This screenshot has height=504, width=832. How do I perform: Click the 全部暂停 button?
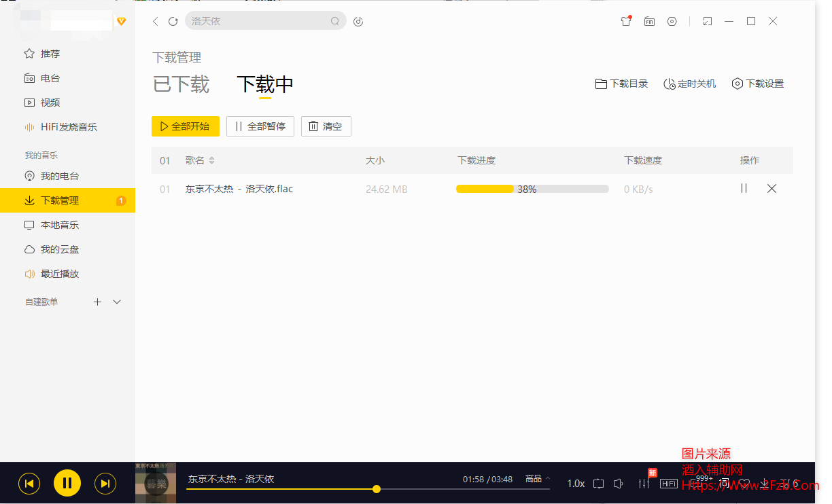[x=260, y=126]
